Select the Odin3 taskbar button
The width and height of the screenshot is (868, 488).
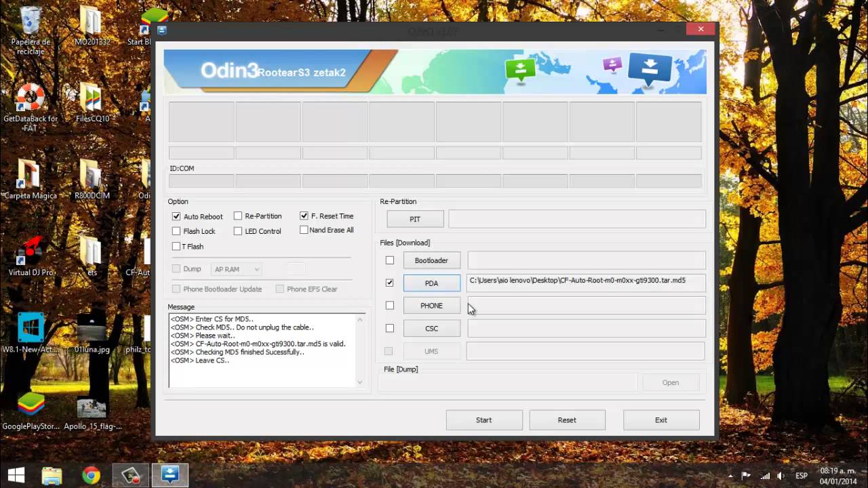click(x=170, y=474)
